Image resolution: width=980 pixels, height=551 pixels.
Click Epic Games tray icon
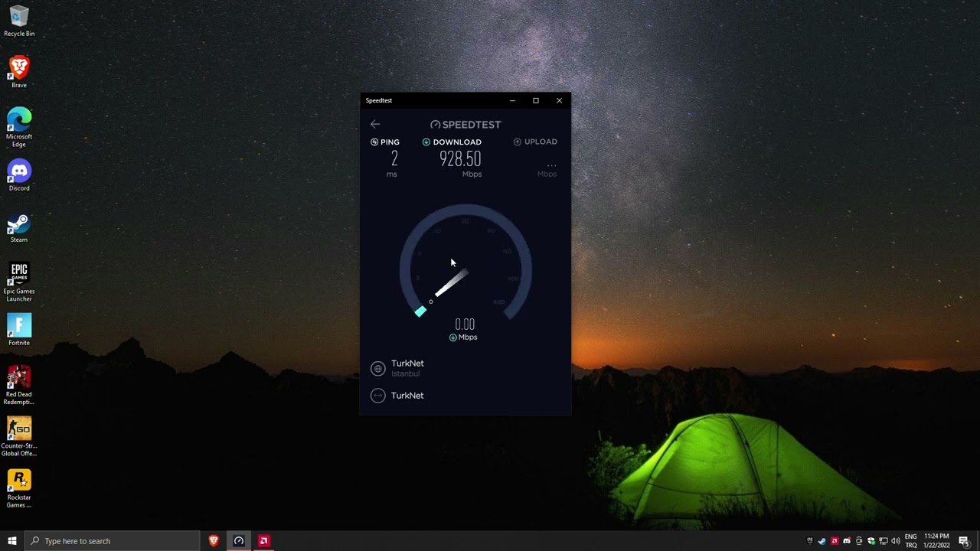tap(810, 541)
